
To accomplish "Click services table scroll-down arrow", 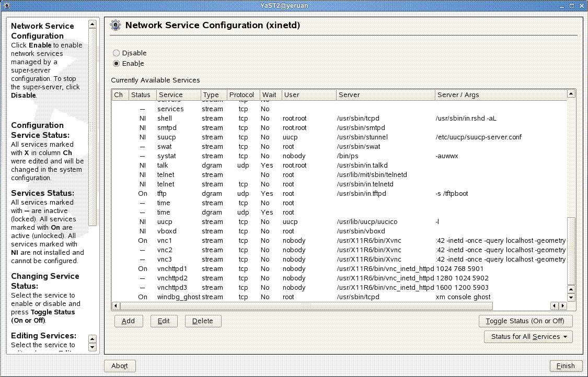I will 571,297.
